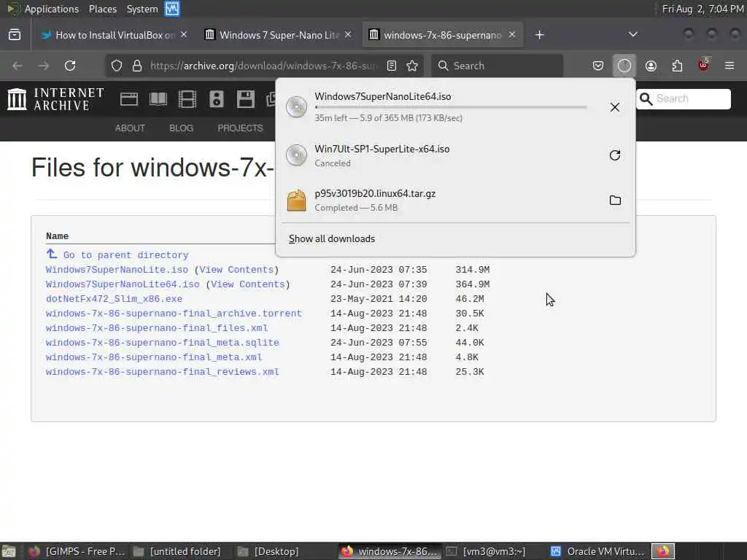
Task: Open windows-7x-86-supernano-final_meta.xml link
Action: [154, 357]
